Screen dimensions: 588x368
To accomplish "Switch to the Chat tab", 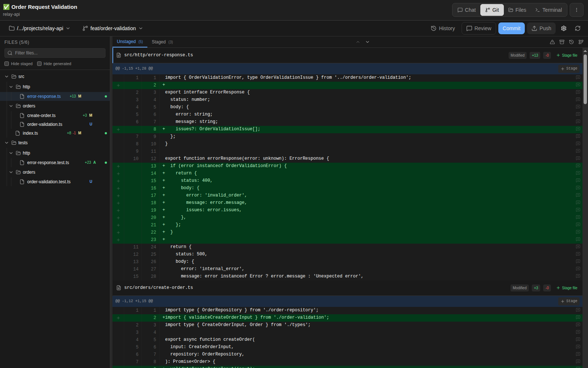I will point(466,10).
